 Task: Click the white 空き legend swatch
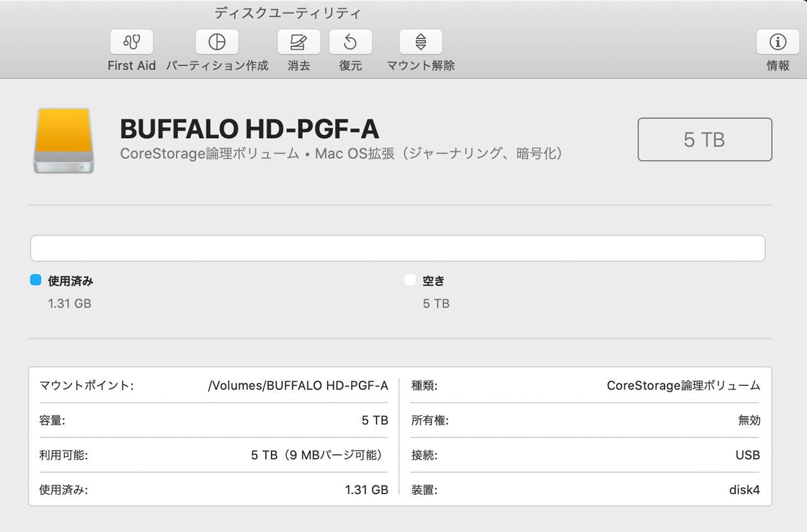click(x=410, y=280)
